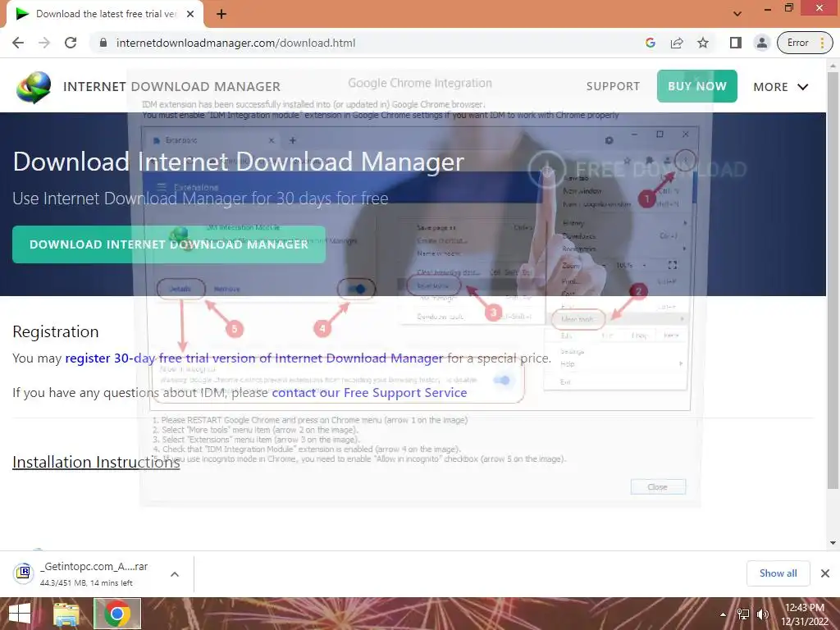Click the Chrome taskbar icon

[x=117, y=614]
